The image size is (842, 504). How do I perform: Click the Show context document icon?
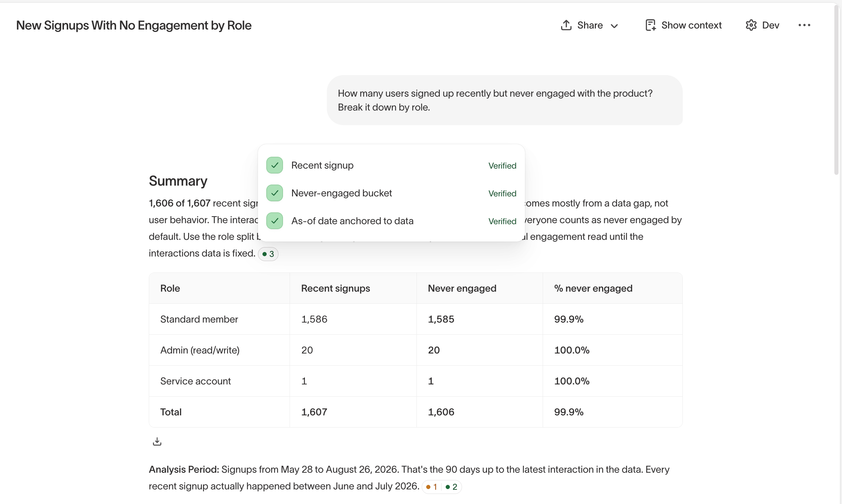click(x=650, y=25)
